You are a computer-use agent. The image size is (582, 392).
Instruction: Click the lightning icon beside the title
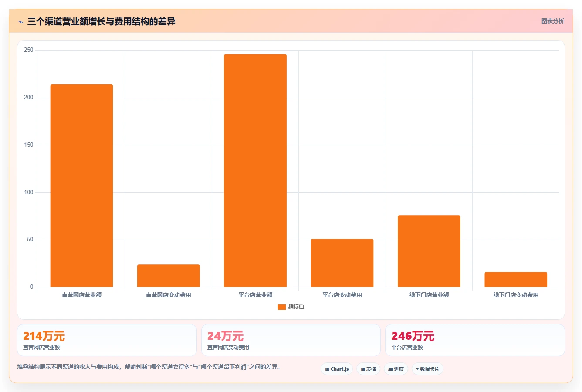tap(20, 22)
